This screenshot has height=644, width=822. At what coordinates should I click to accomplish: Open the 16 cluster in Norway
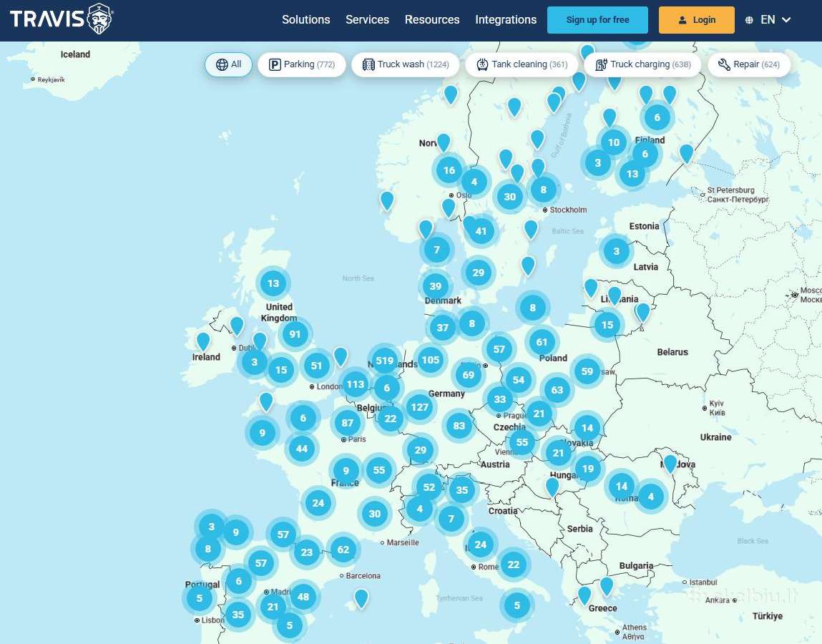coord(449,170)
